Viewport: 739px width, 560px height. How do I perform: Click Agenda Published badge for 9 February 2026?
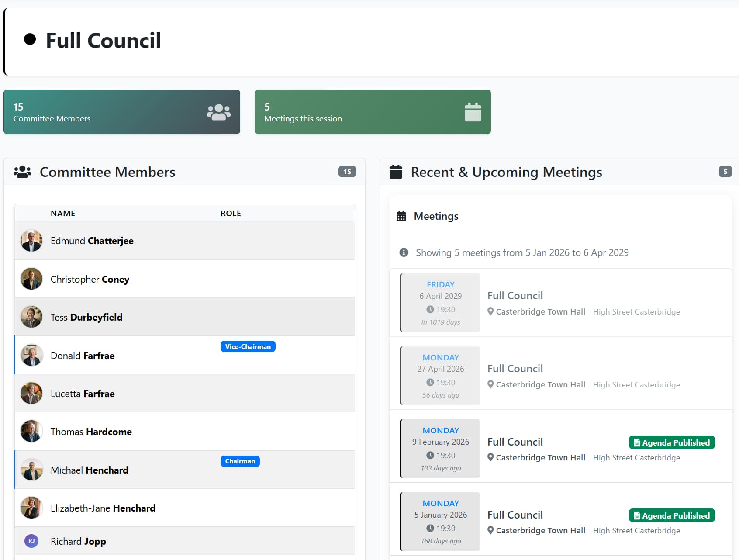click(x=672, y=442)
